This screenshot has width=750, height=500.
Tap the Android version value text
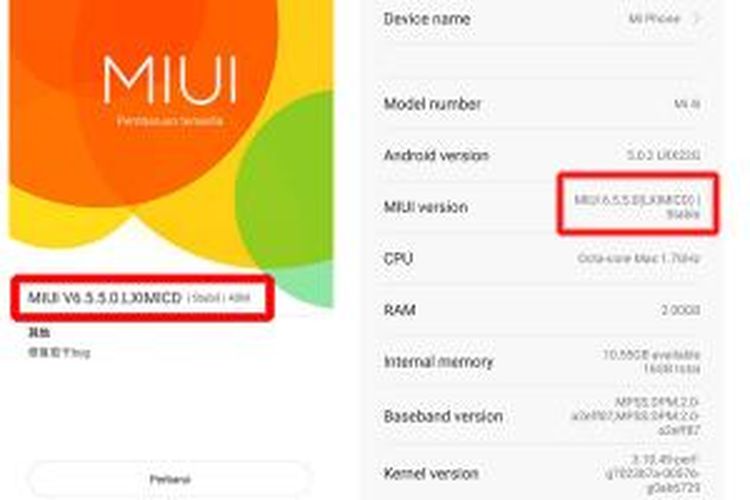(x=663, y=155)
